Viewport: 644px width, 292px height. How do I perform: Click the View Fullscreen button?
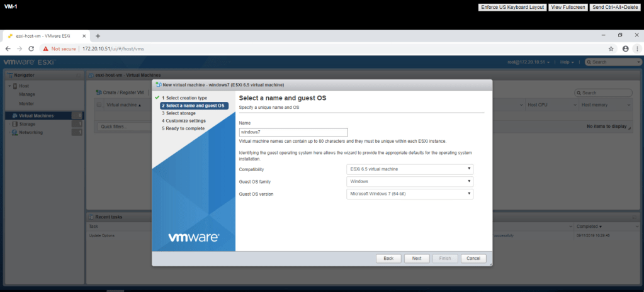click(568, 7)
